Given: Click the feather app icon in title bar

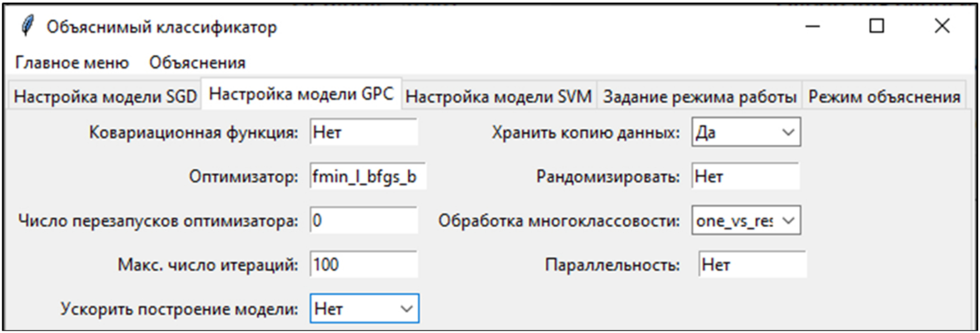Looking at the screenshot, I should pos(28,26).
